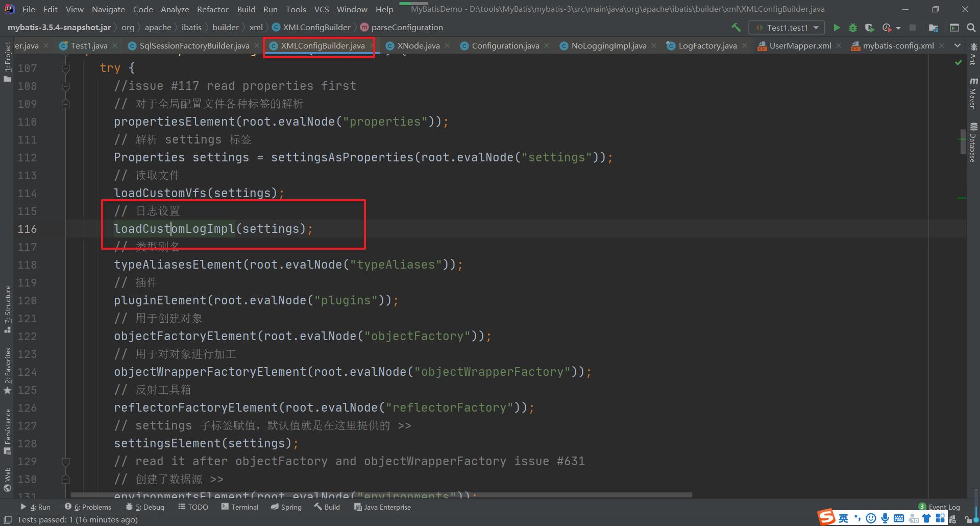
Task: Expand the profiler dropdown arrow
Action: (x=898, y=28)
